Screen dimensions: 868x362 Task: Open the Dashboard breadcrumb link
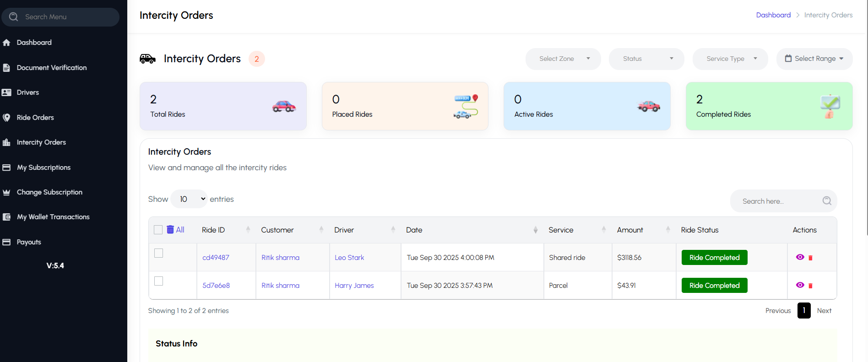pos(773,15)
